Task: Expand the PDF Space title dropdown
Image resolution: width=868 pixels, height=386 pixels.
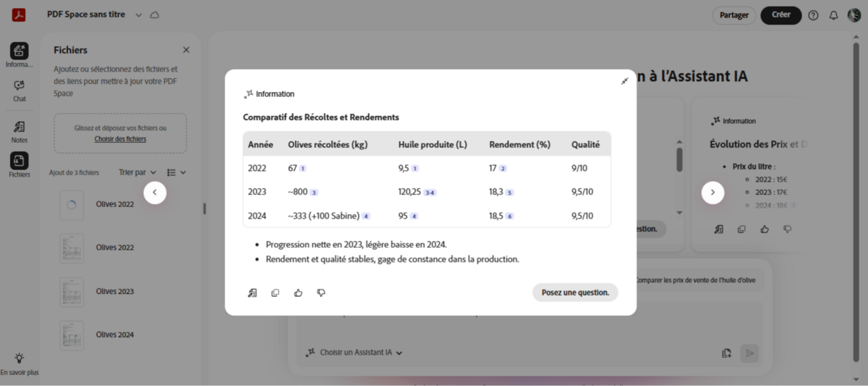Action: click(x=139, y=15)
